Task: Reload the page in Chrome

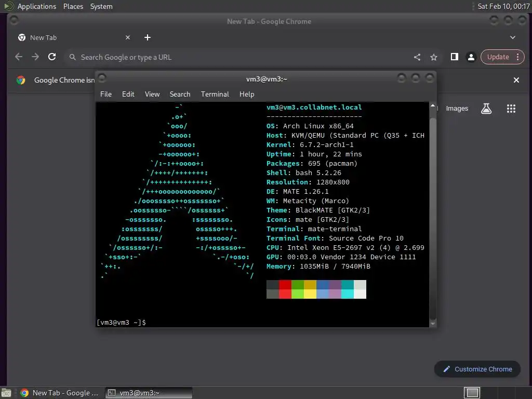Action: pyautogui.click(x=52, y=57)
